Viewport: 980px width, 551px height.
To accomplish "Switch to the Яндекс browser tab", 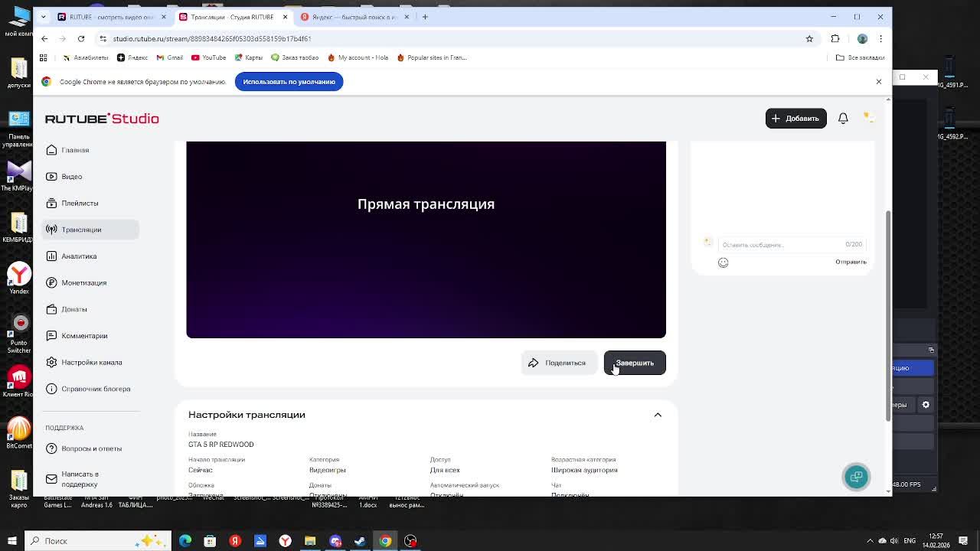I will click(354, 17).
